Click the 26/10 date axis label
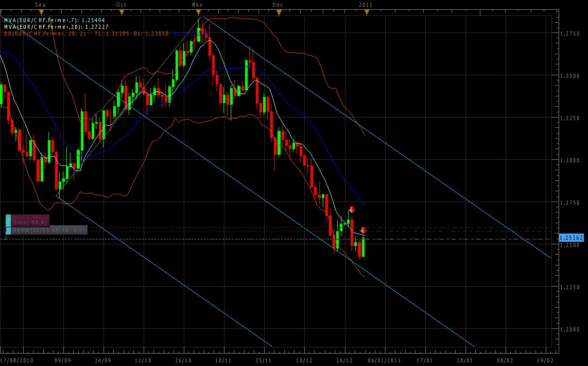The image size is (588, 366). tap(184, 360)
